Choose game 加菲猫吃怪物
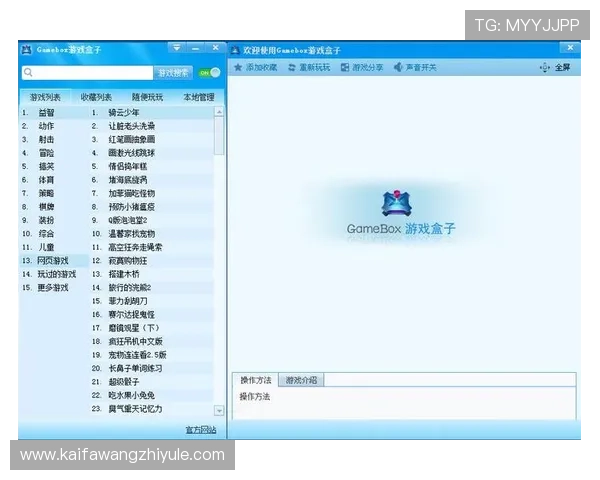Viewport: 600px width, 480px height. point(152,193)
